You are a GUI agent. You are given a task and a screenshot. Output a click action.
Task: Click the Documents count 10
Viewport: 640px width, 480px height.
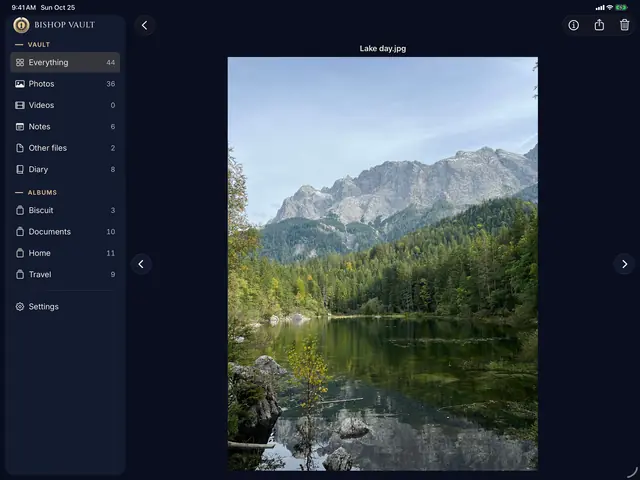111,231
